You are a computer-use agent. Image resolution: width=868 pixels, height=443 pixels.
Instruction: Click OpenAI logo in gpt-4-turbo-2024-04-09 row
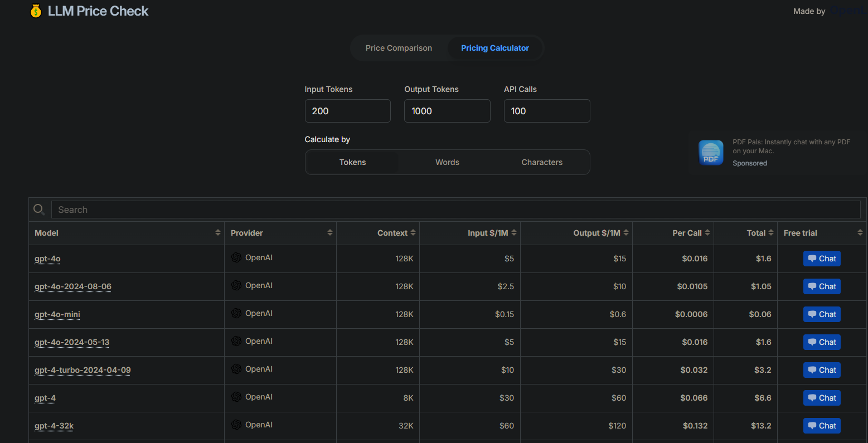coord(236,369)
